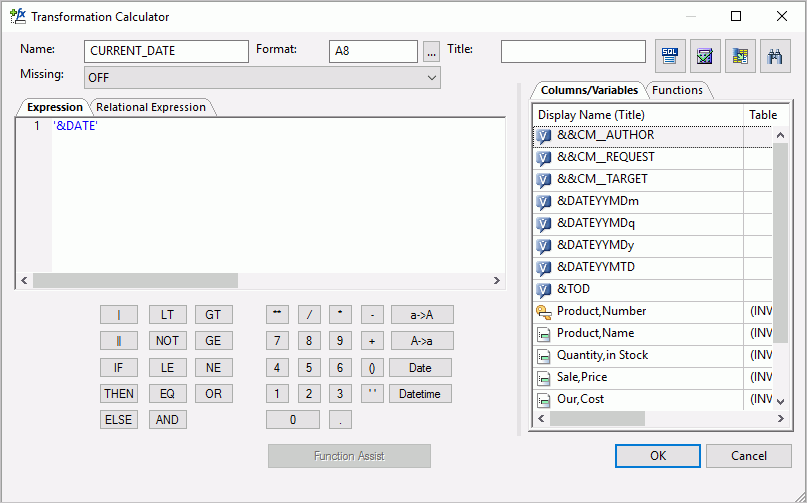
Task: Click the a->A uppercase button
Action: [x=422, y=315]
